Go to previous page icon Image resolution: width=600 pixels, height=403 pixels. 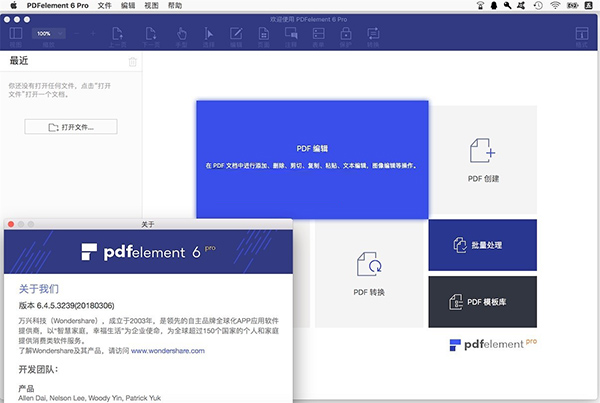pos(117,34)
